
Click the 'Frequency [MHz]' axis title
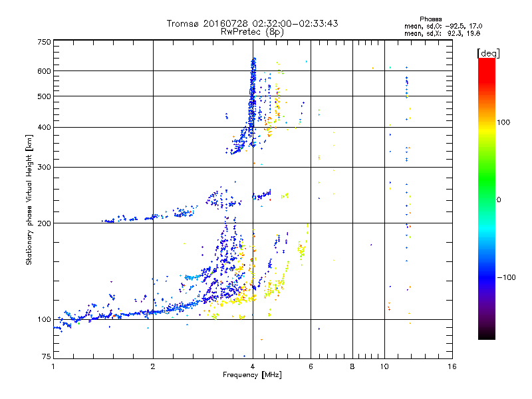(x=252, y=375)
